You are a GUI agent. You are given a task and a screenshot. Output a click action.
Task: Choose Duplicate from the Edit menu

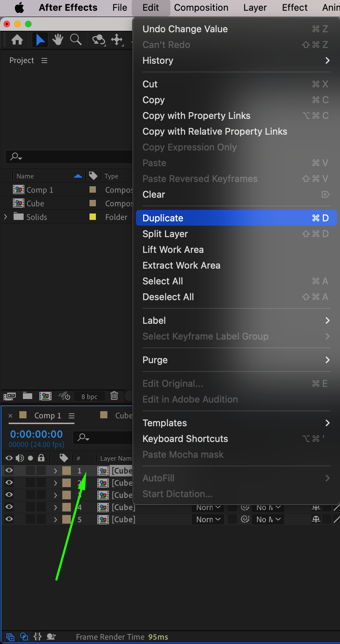click(x=163, y=218)
